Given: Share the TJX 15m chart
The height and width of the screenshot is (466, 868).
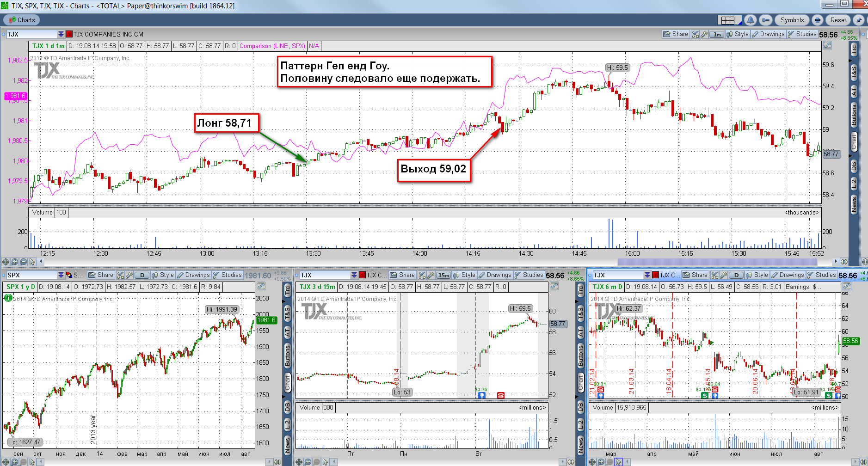Looking at the screenshot, I should tap(402, 275).
